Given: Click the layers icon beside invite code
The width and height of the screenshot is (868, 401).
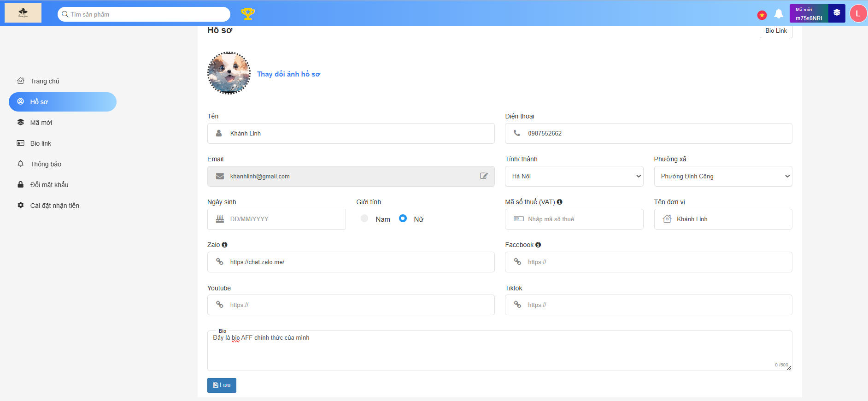Looking at the screenshot, I should tap(837, 13).
